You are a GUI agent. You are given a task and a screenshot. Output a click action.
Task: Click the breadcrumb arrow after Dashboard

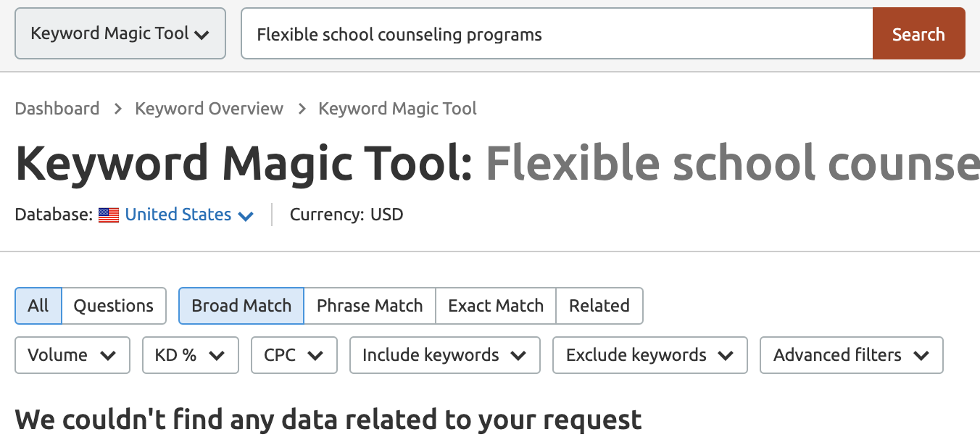[x=117, y=109]
